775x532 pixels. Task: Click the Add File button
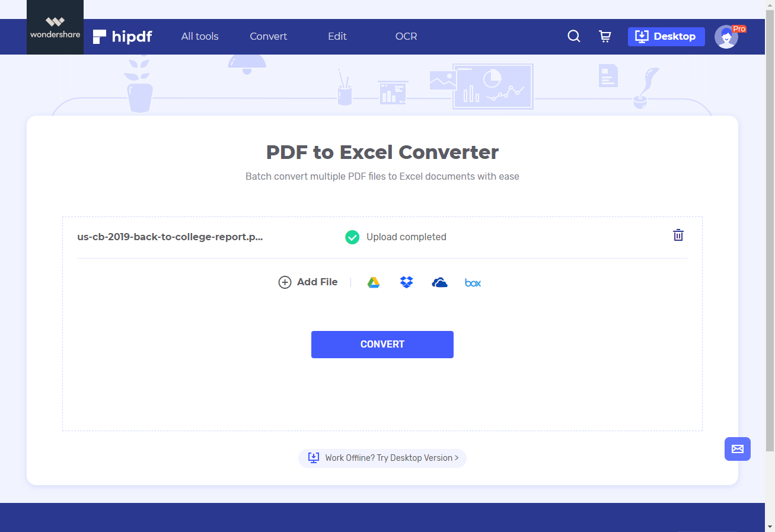tap(308, 282)
